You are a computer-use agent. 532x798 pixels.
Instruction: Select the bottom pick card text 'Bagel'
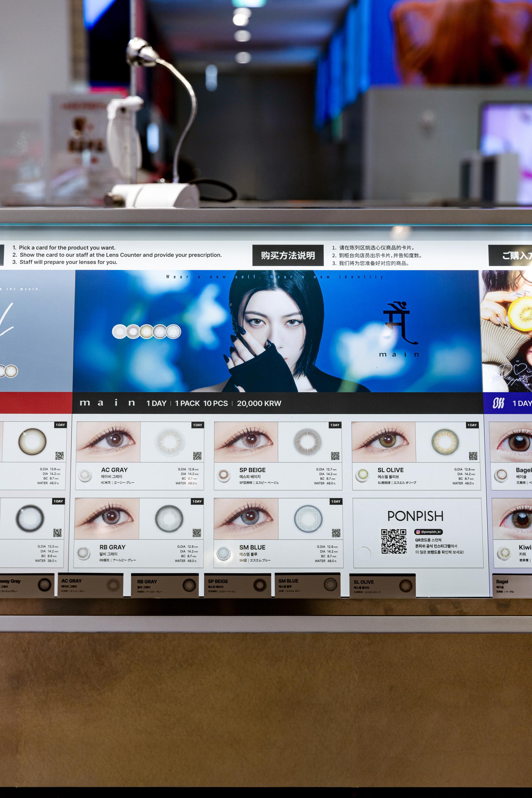coord(502,581)
